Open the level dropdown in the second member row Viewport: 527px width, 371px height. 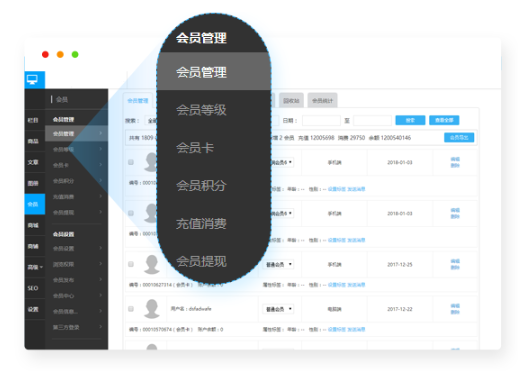pos(282,213)
